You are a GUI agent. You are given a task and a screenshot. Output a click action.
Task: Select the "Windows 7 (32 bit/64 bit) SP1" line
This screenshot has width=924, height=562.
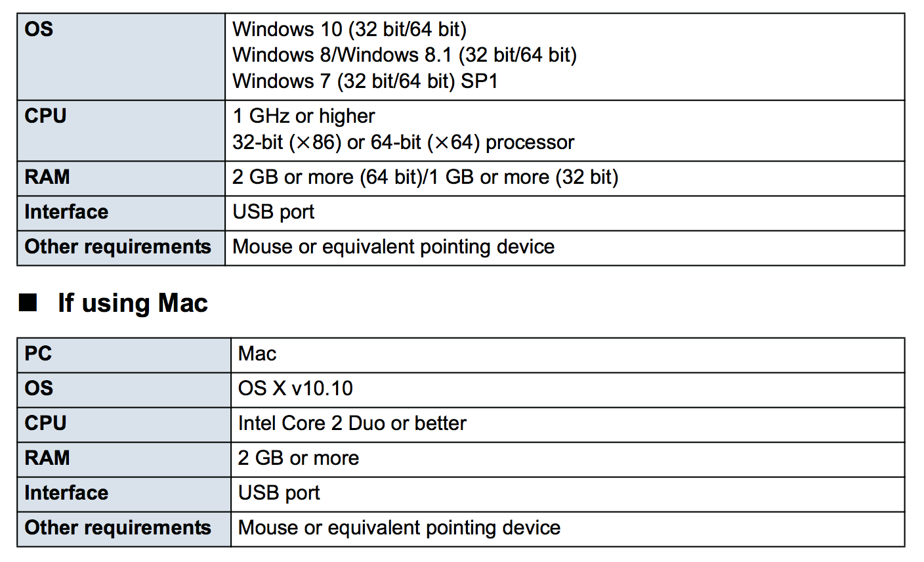pyautogui.click(x=365, y=81)
